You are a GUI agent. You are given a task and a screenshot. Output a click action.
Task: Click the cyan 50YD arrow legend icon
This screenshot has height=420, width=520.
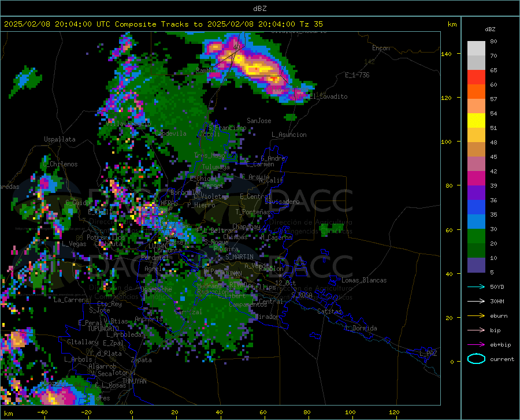pyautogui.click(x=476, y=287)
